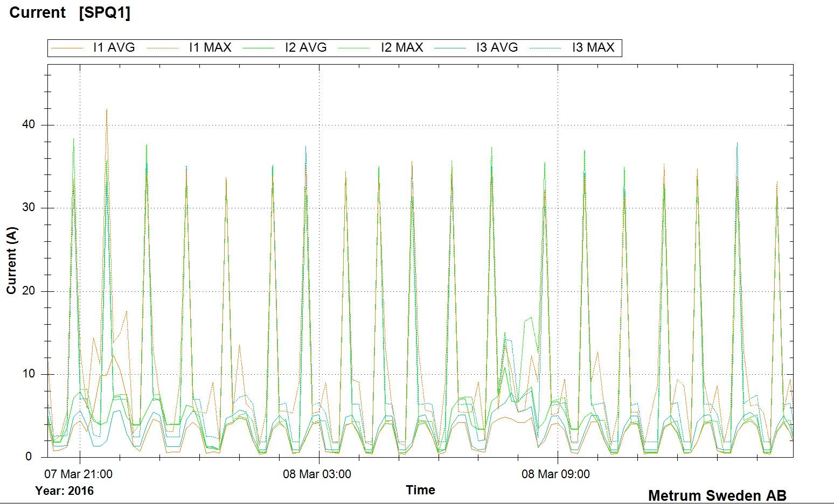Click the 'Time' horizontal axis label

tap(420, 490)
